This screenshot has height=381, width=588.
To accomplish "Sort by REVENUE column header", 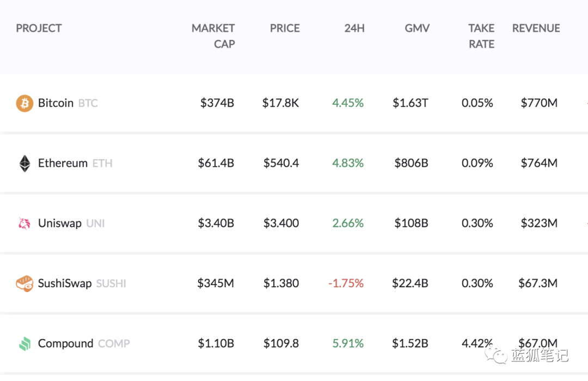I will [536, 28].
